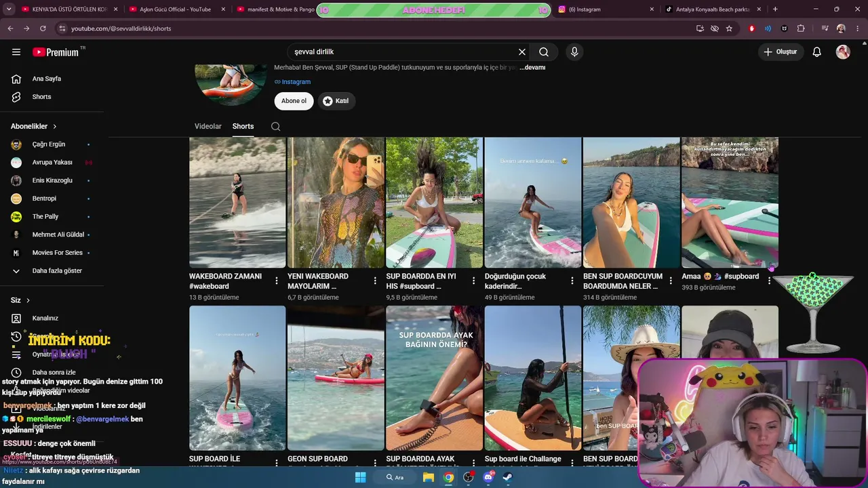This screenshot has height=488, width=868.
Task: Play the SUP BOARDDA EN IYI thumbnail
Action: [434, 203]
